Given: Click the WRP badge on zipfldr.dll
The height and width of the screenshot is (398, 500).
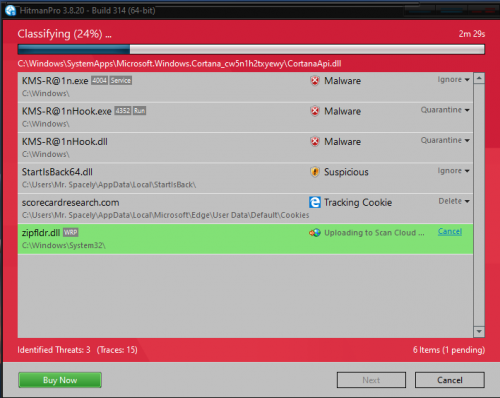Looking at the screenshot, I should (x=70, y=232).
